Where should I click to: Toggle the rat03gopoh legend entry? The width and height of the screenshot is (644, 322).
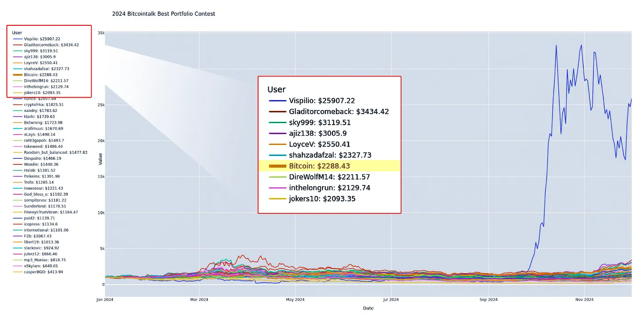point(39,140)
